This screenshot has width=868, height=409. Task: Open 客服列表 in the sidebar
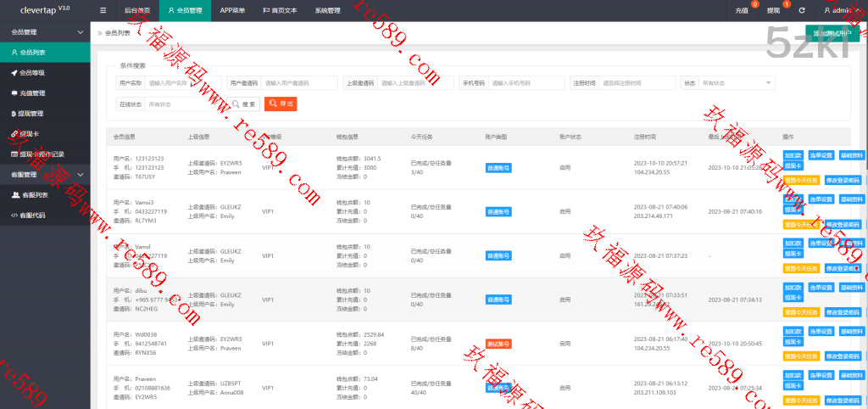click(x=32, y=195)
